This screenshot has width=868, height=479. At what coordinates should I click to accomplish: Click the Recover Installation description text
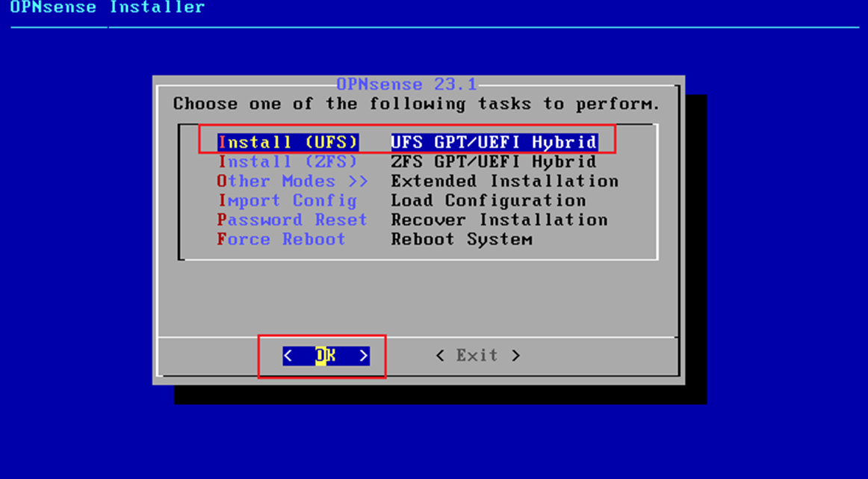[499, 220]
